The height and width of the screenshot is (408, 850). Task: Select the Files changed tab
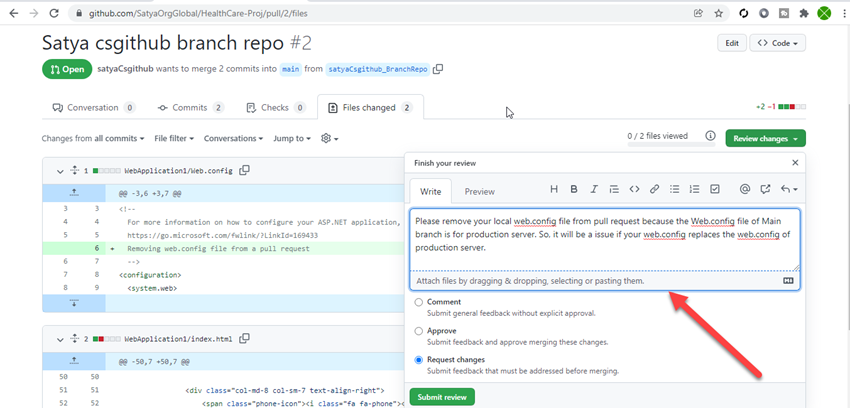tap(370, 108)
